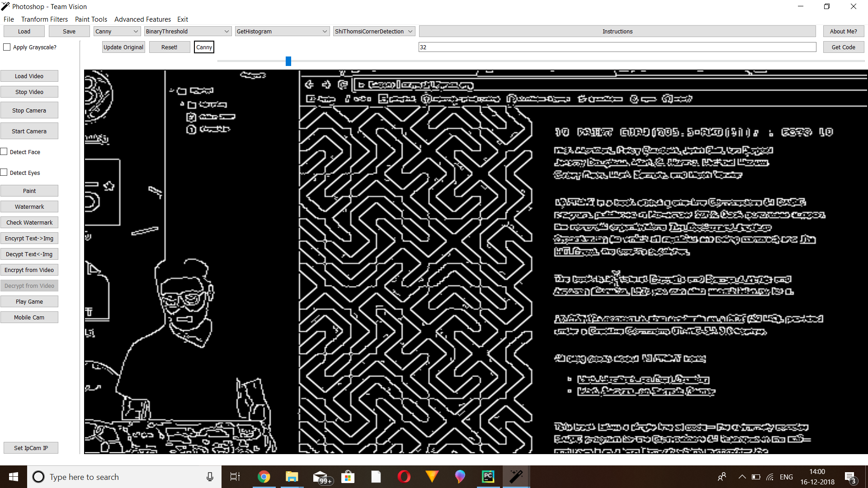Image resolution: width=868 pixels, height=488 pixels.
Task: Open Google Chrome from the taskbar
Action: pyautogui.click(x=264, y=477)
